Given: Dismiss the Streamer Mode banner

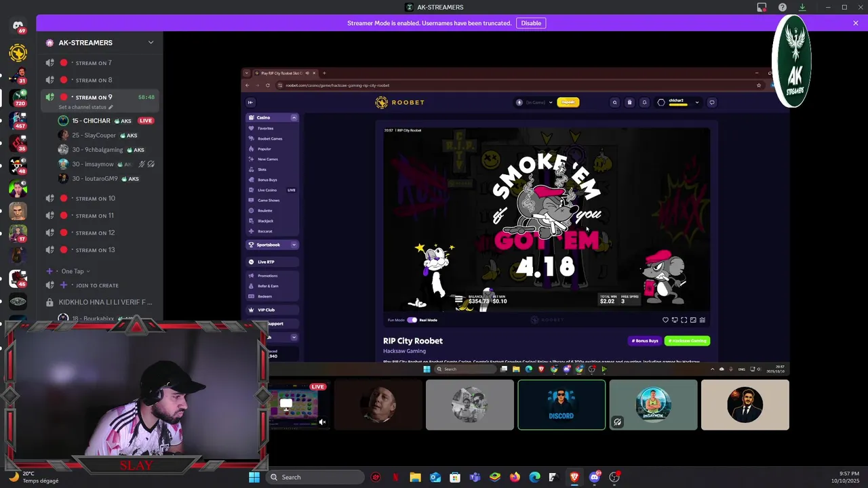Looking at the screenshot, I should (x=856, y=23).
